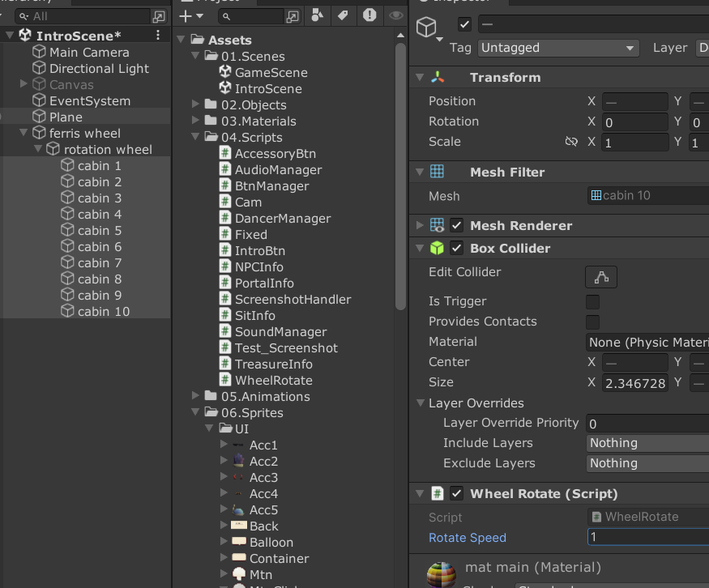Click the mat main material preview sphere

442,575
